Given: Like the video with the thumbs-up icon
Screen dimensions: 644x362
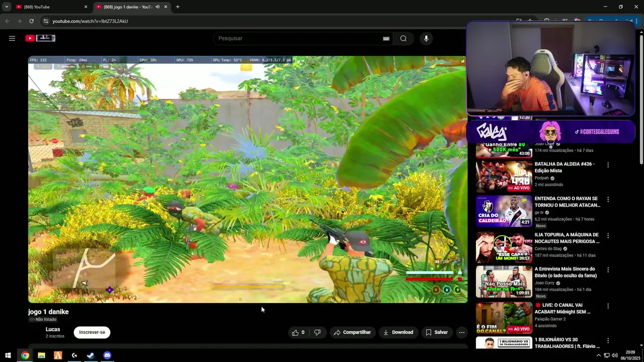Looking at the screenshot, I should [x=298, y=332].
